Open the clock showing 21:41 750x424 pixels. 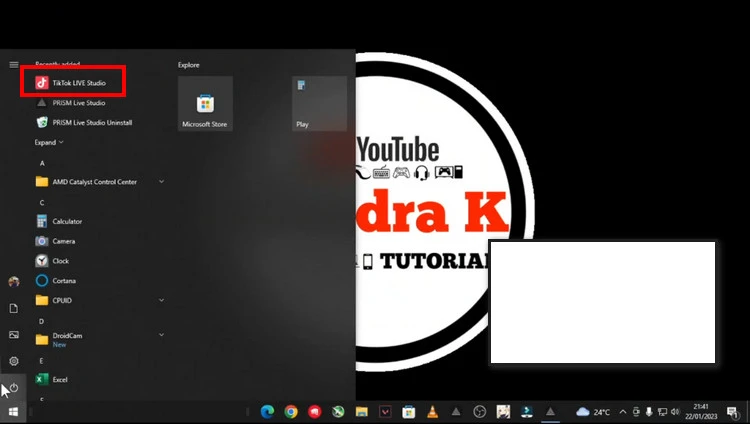(701, 412)
